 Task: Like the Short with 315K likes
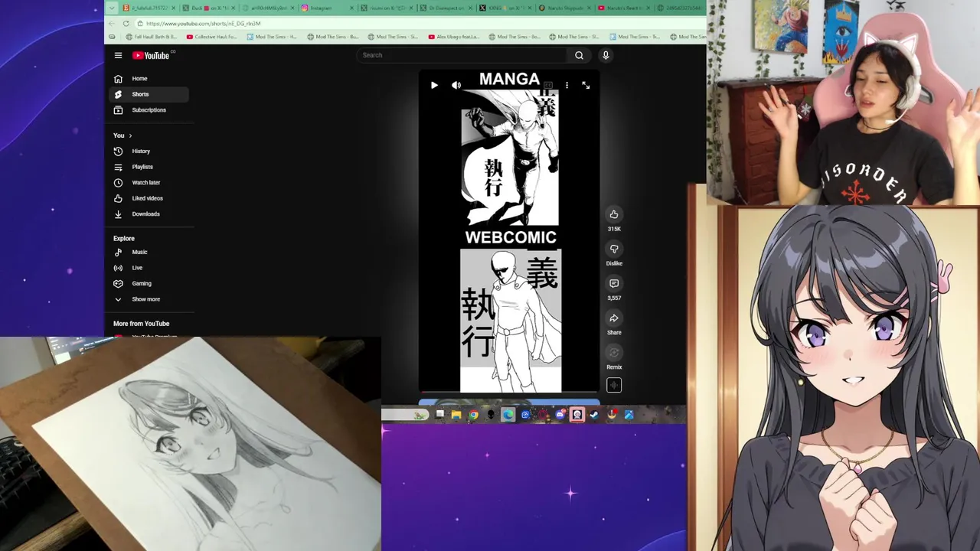pos(614,214)
